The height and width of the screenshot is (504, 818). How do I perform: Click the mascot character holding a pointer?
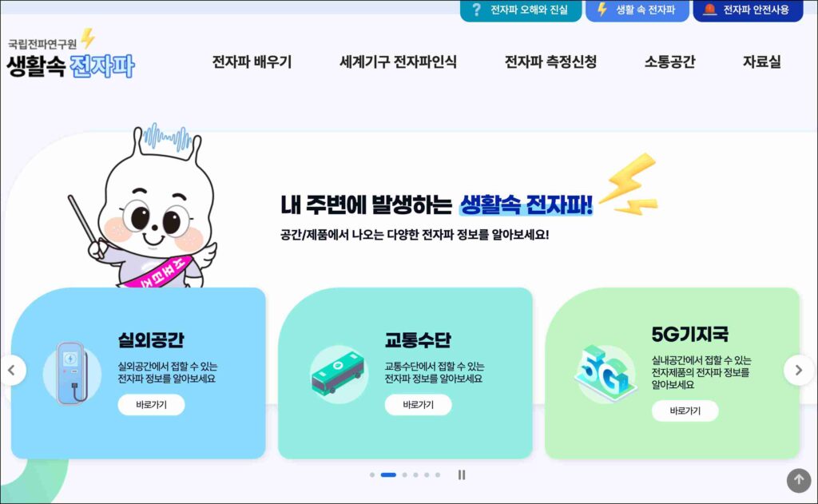coord(147,206)
